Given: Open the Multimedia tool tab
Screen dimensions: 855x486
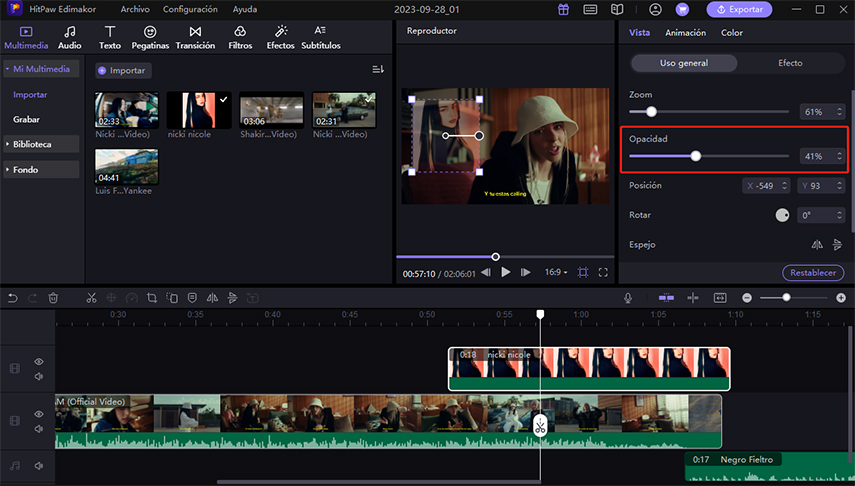Looking at the screenshot, I should [26, 38].
